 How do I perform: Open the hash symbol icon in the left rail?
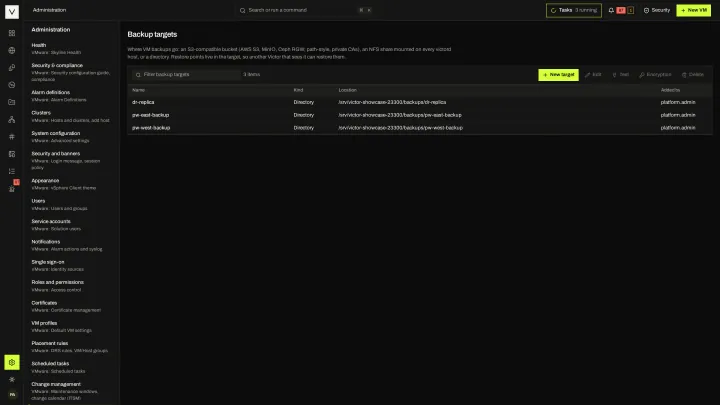point(12,137)
